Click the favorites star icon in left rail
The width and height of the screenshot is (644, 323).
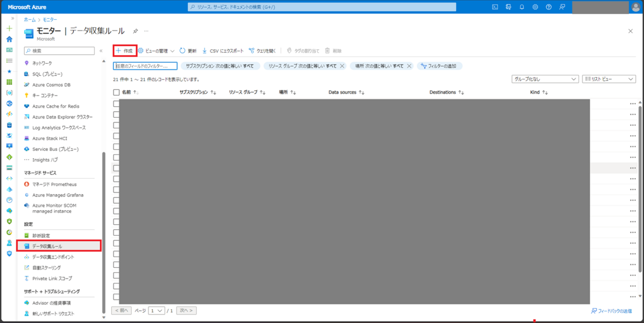(x=9, y=71)
